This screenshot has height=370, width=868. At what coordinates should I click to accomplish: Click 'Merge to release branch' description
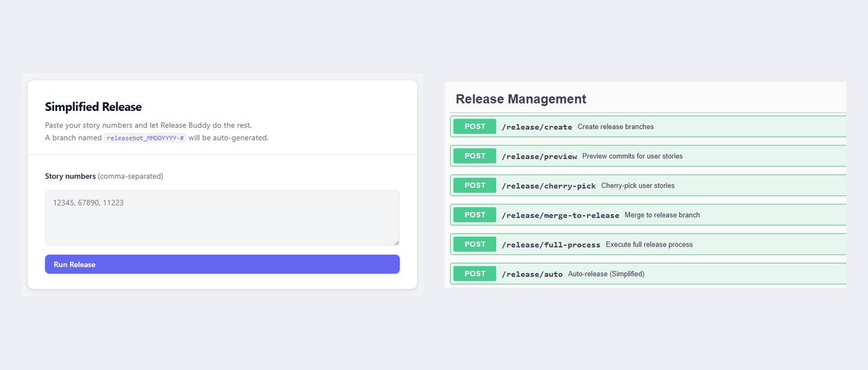(662, 215)
